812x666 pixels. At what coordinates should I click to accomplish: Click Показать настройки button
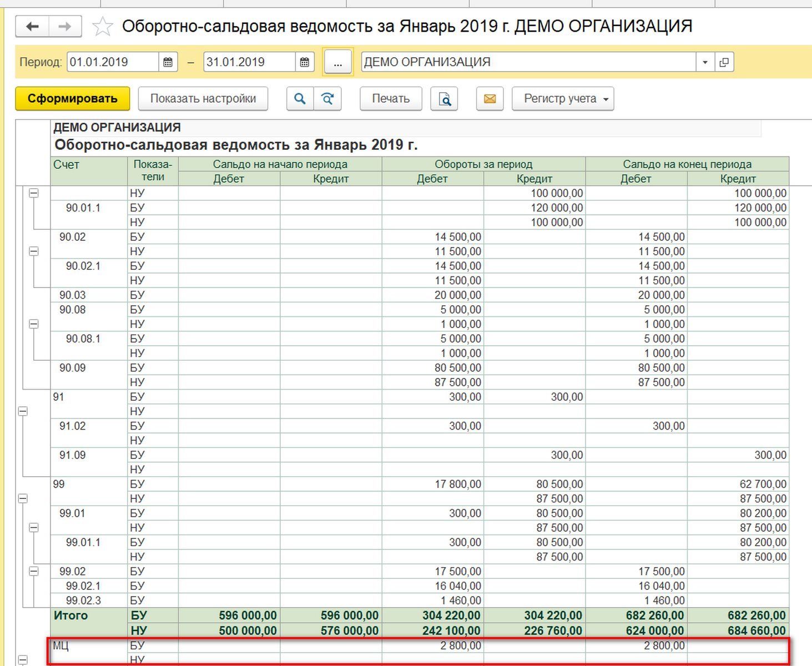[x=203, y=99]
